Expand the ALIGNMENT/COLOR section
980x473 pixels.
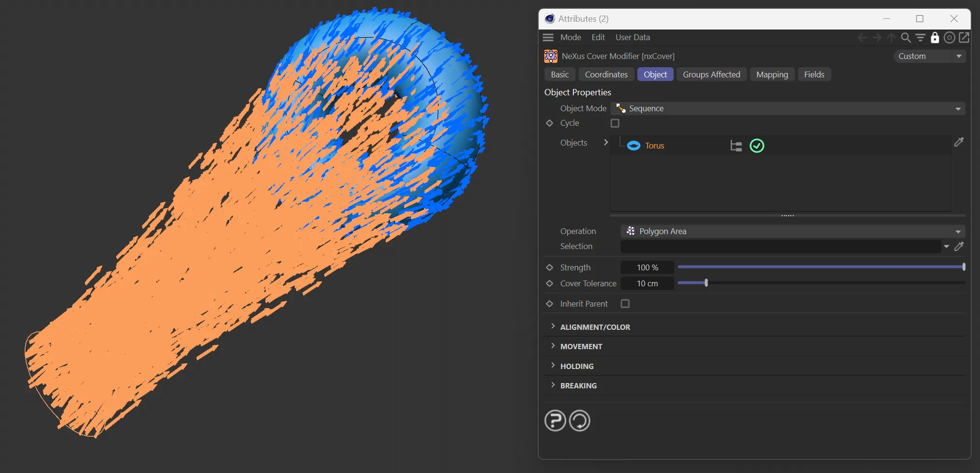pyautogui.click(x=595, y=327)
